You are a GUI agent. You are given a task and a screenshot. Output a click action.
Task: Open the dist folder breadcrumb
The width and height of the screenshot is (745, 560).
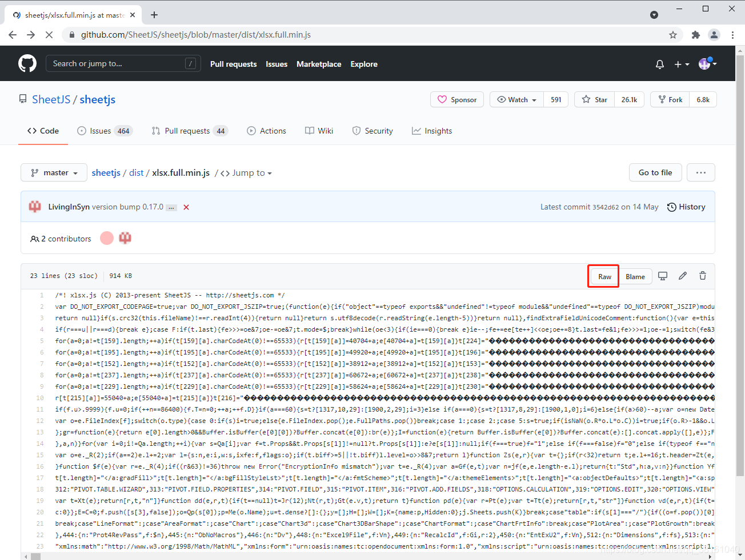[136, 172]
